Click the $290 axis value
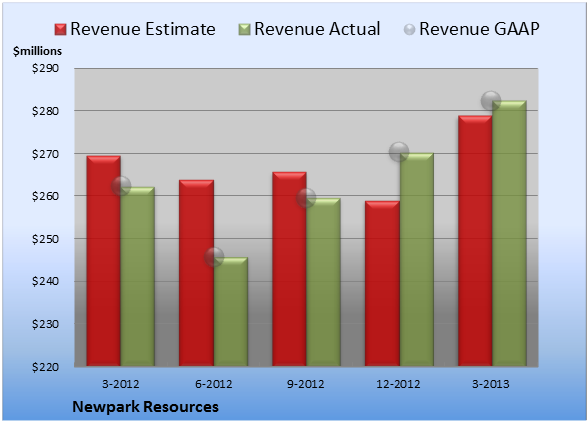Image resolution: width=588 pixels, height=422 pixels. point(45,68)
